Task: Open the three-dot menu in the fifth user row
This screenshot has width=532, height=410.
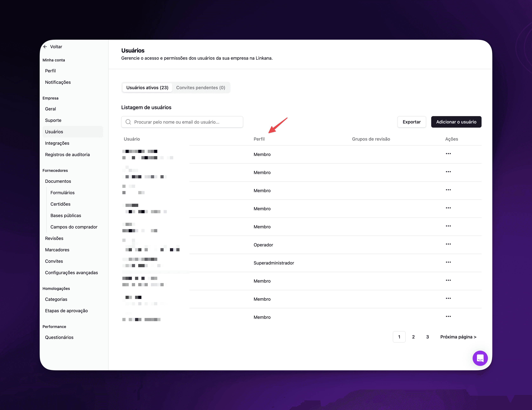Action: tap(448, 226)
